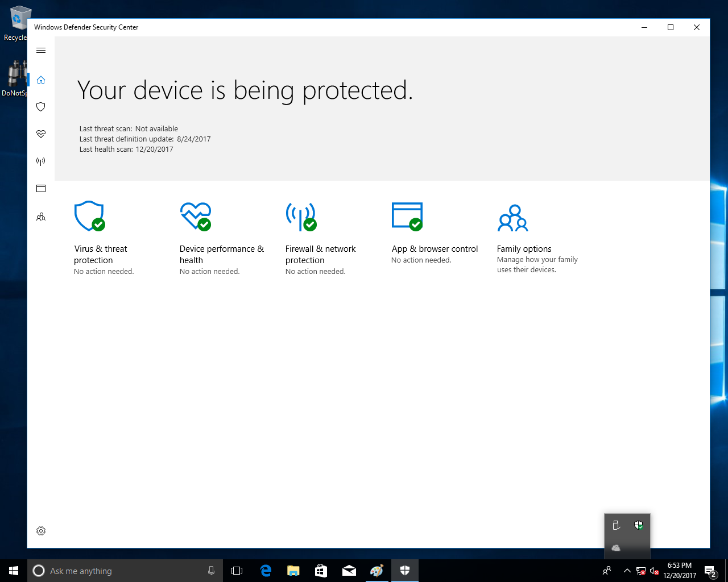This screenshot has height=582, width=728.
Task: Open File Explorer from the taskbar
Action: pos(293,571)
